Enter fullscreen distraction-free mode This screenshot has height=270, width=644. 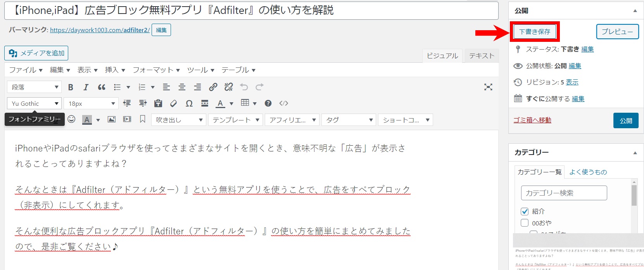[x=488, y=87]
